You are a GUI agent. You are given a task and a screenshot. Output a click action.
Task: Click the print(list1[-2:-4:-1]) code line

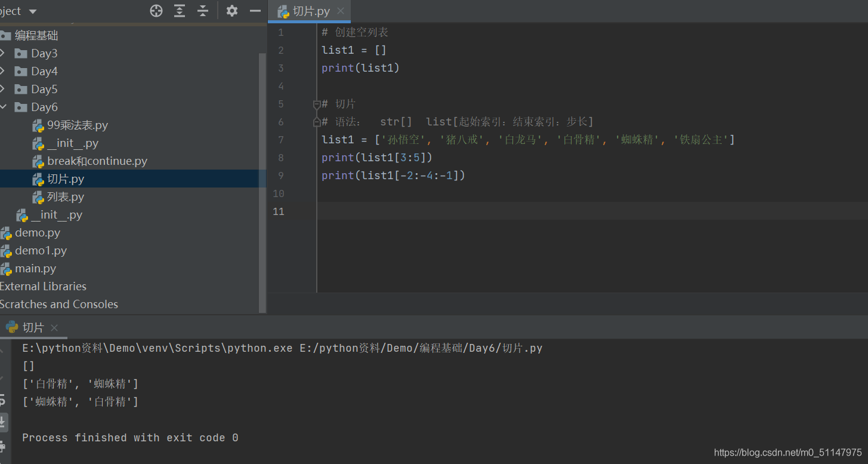click(393, 176)
